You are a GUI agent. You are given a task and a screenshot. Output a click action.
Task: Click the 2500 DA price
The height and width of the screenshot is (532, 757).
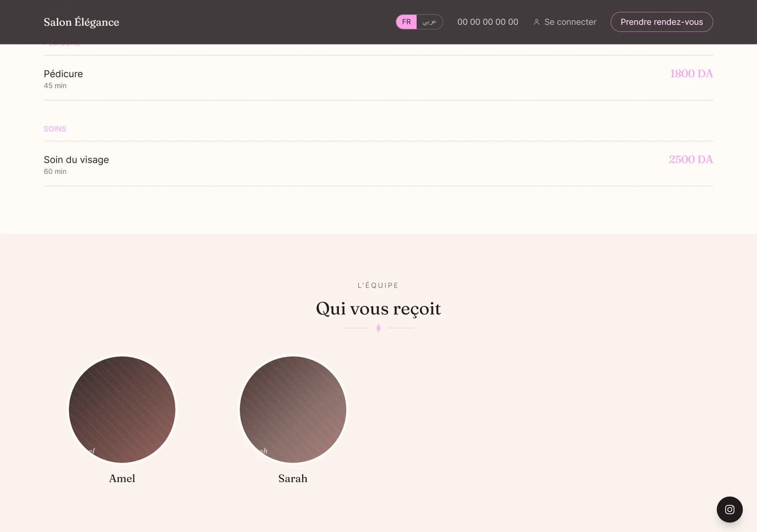pos(691,160)
